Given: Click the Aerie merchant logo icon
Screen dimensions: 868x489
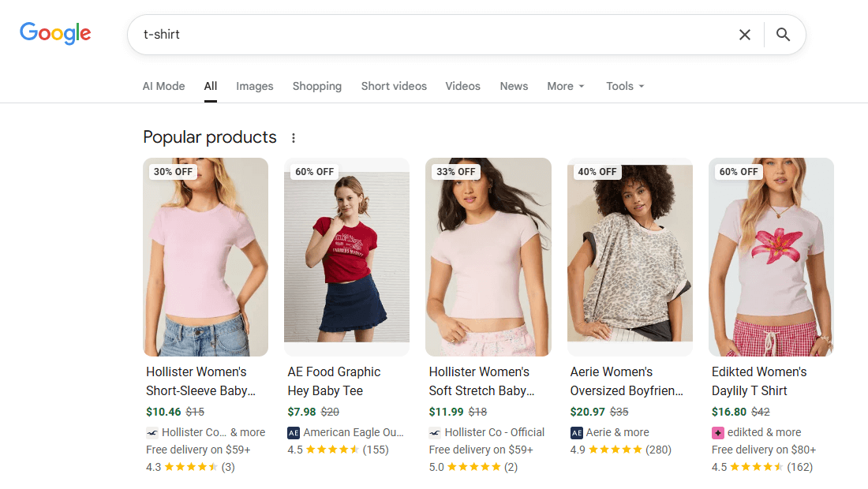Looking at the screenshot, I should [576, 432].
